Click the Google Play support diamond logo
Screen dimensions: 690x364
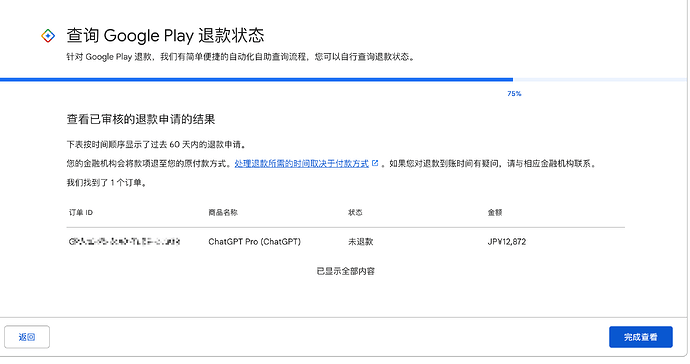pyautogui.click(x=48, y=36)
